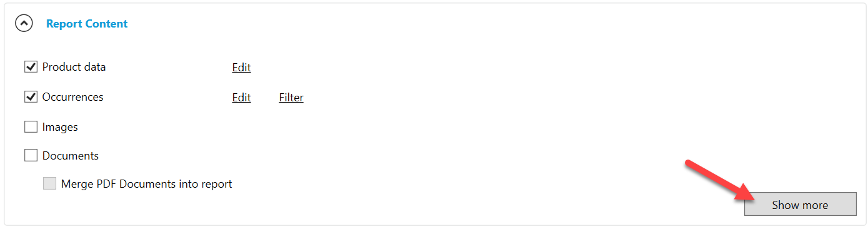Click the Occurrences label text
The width and height of the screenshot is (868, 229).
click(x=72, y=97)
